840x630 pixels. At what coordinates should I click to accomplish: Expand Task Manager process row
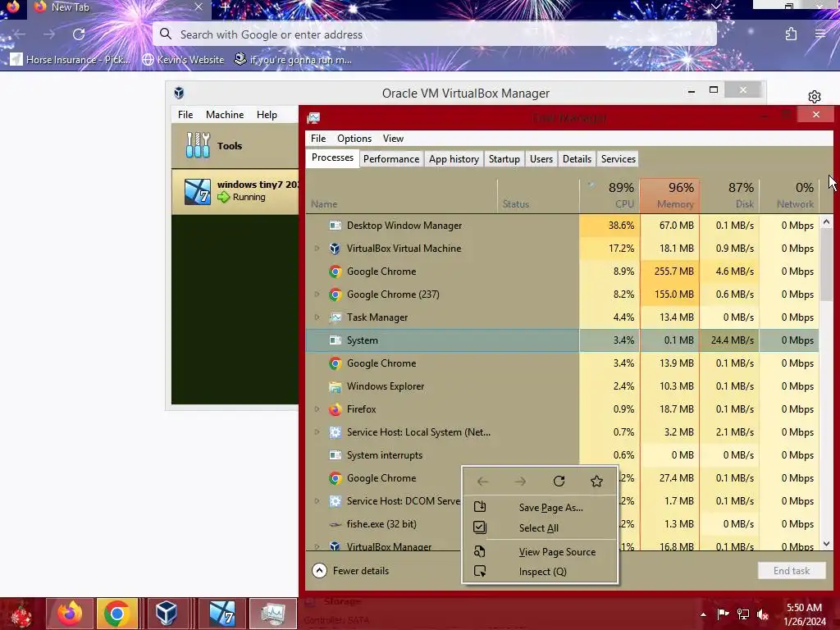click(317, 317)
